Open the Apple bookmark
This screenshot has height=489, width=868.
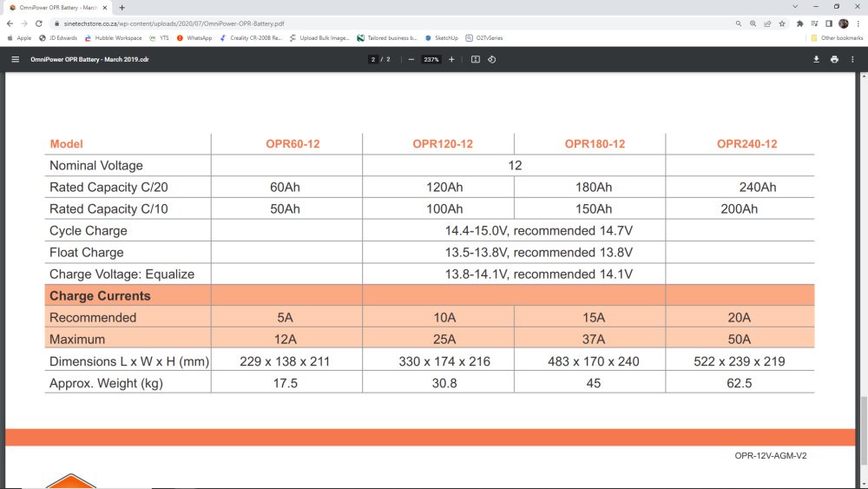pyautogui.click(x=19, y=38)
